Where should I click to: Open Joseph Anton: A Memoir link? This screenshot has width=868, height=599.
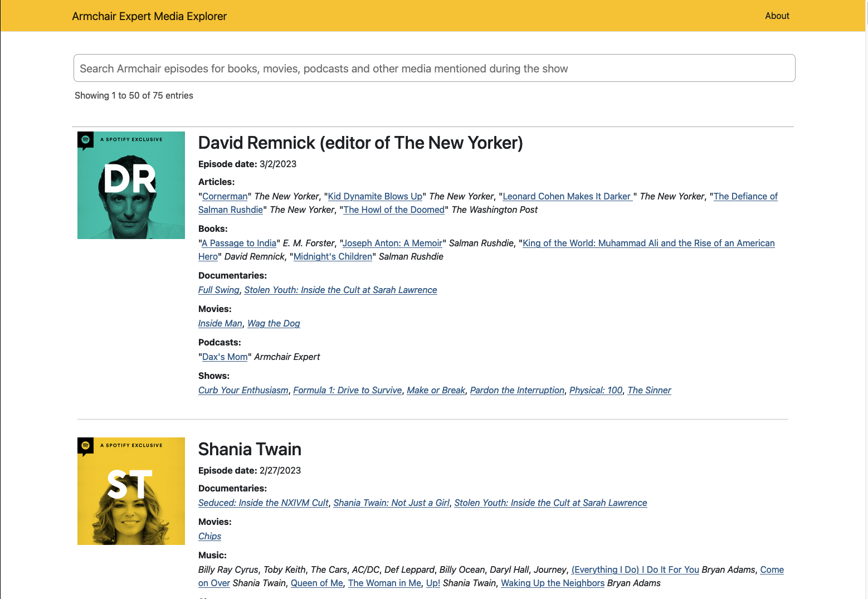click(x=392, y=243)
